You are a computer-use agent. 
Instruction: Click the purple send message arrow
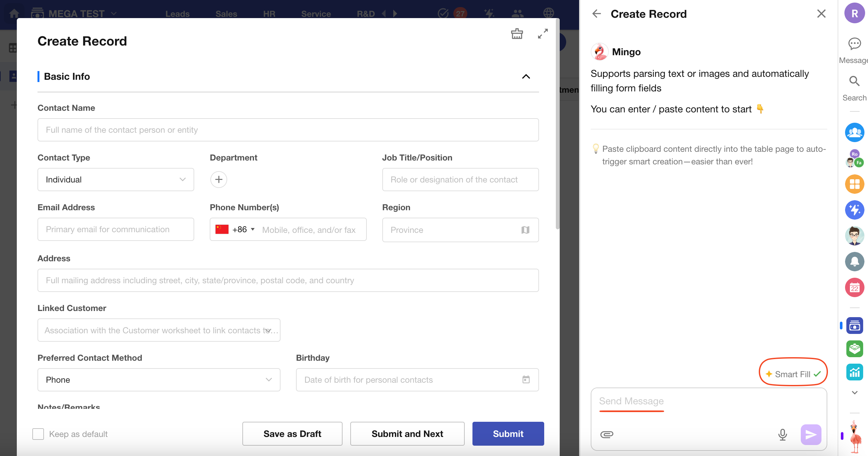pos(810,434)
